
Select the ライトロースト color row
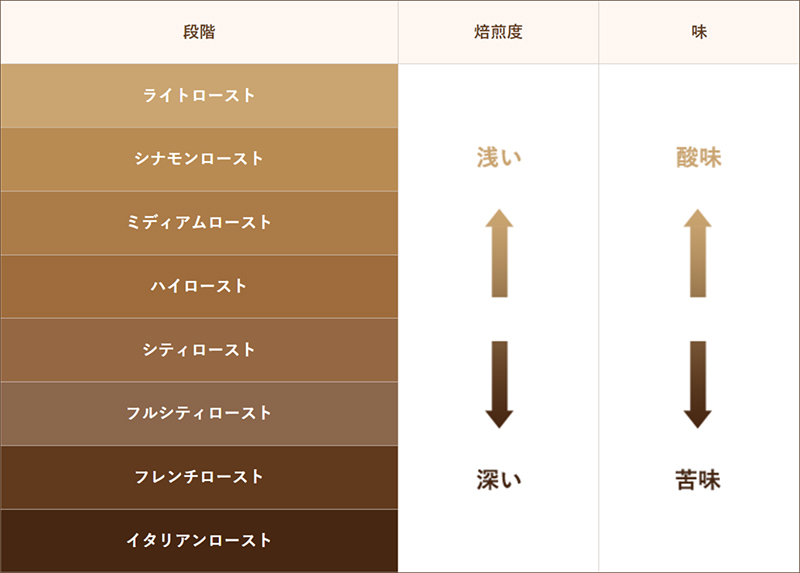(x=199, y=96)
